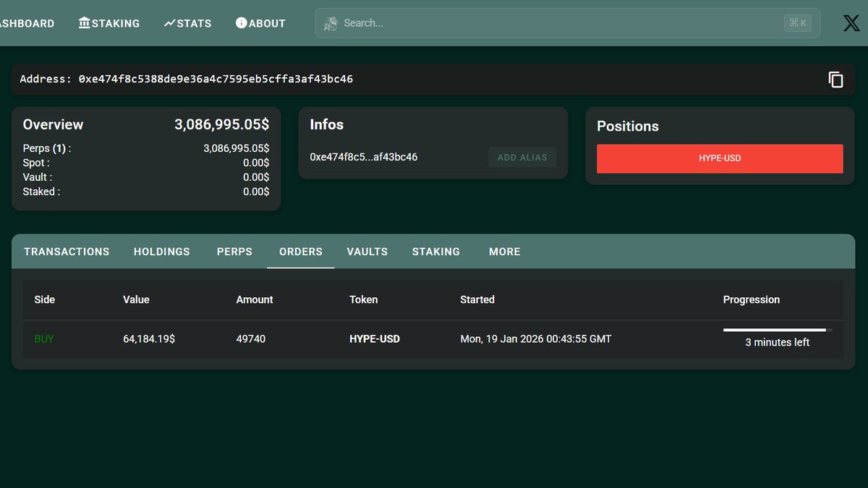
Task: Click the Staked label in Overview
Action: (41, 192)
